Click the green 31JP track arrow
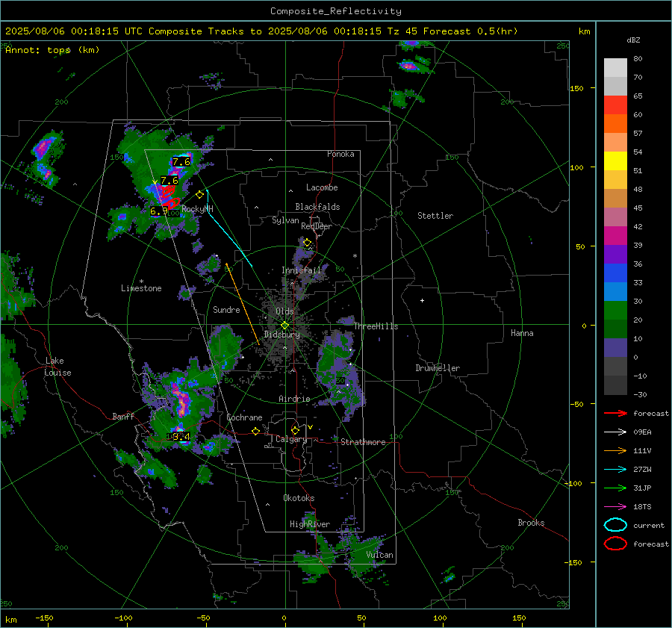 pos(615,488)
